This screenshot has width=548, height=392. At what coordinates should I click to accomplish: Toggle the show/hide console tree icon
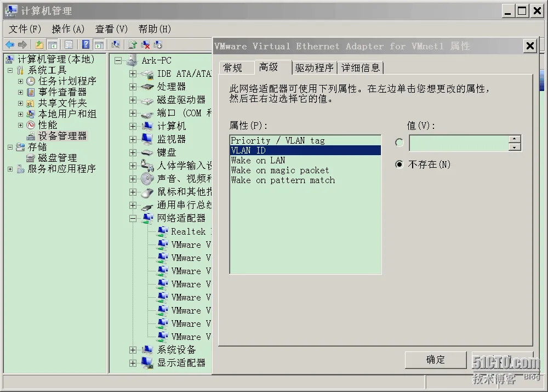coord(53,45)
